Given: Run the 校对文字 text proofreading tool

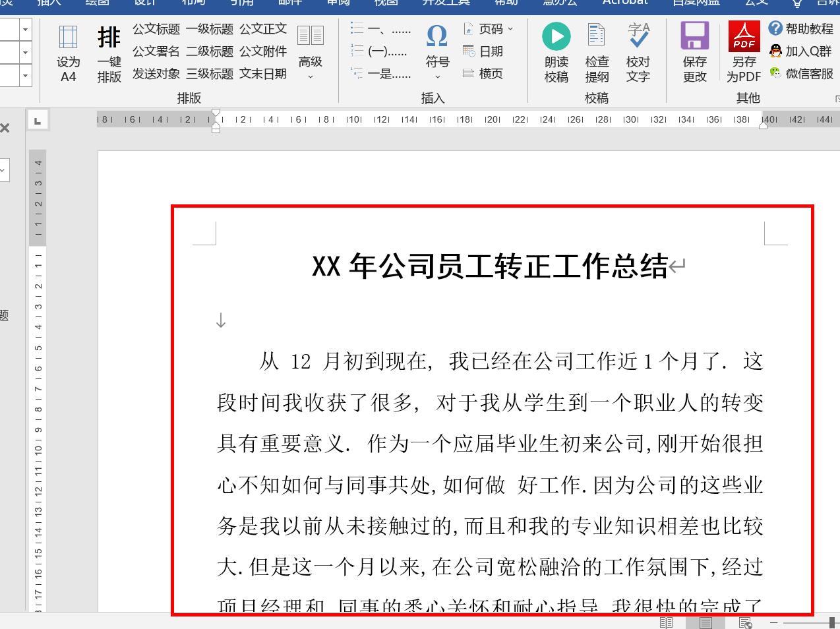Looking at the screenshot, I should click(x=638, y=53).
